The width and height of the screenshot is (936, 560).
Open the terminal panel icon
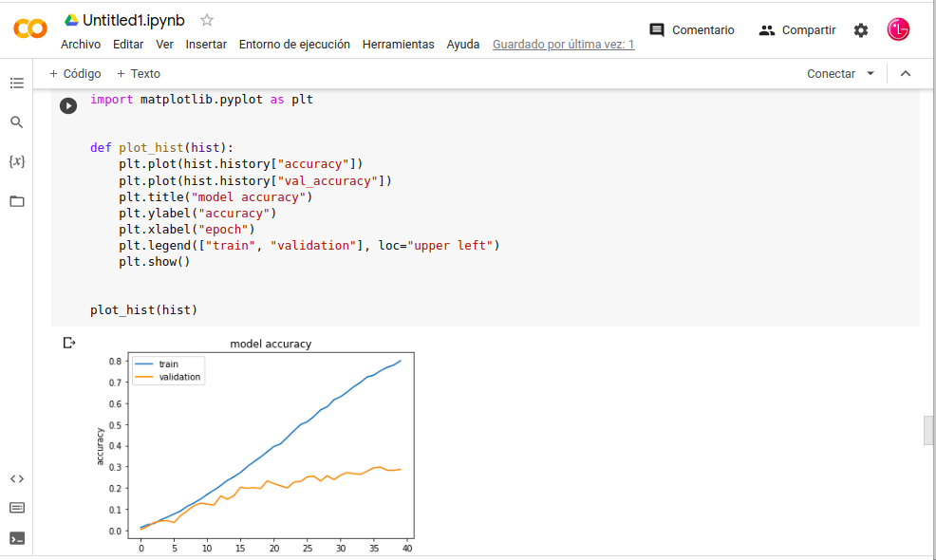pyautogui.click(x=16, y=538)
